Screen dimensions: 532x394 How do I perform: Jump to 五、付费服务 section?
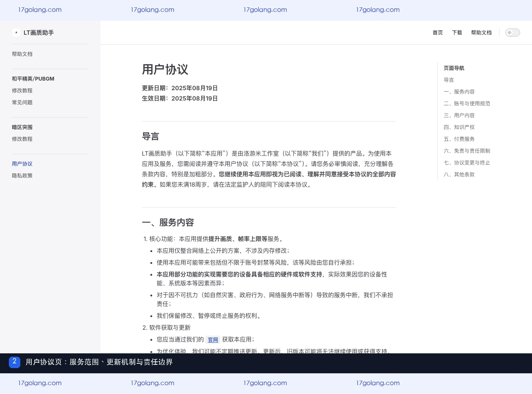pyautogui.click(x=459, y=139)
